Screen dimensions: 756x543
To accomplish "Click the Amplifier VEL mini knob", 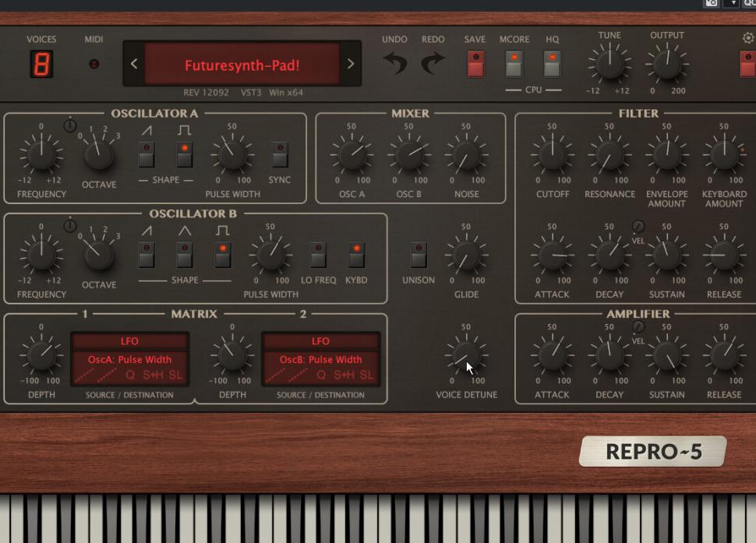I will click(x=638, y=326).
